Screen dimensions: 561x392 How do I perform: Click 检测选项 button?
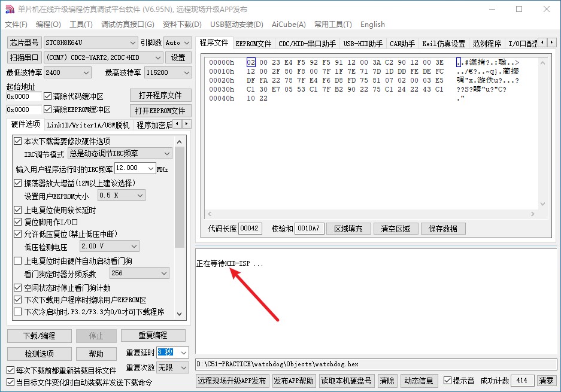40,354
